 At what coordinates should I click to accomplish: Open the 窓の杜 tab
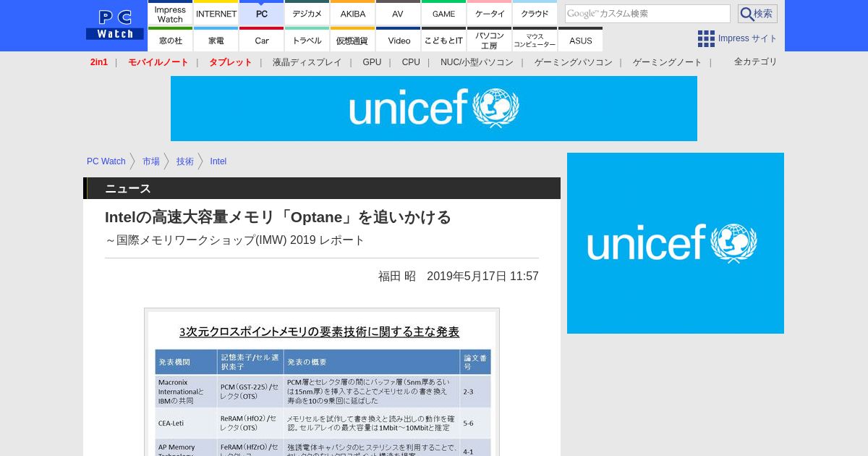[170, 39]
